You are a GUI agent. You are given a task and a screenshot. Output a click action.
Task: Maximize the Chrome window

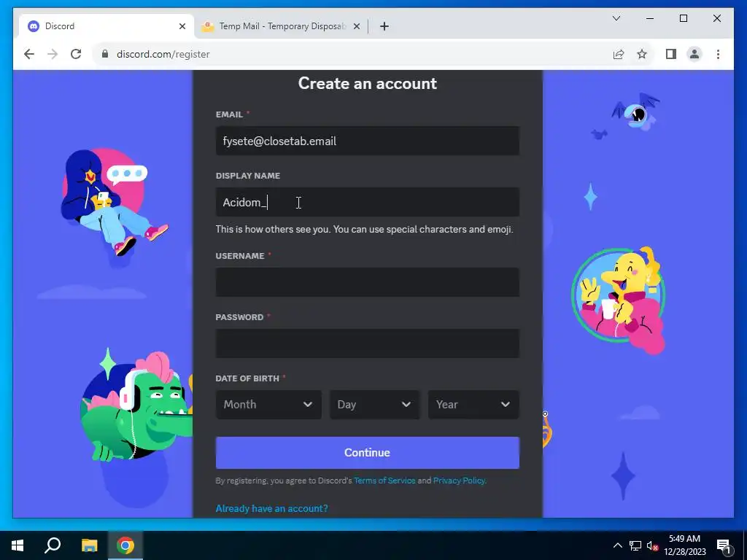pyautogui.click(x=683, y=18)
